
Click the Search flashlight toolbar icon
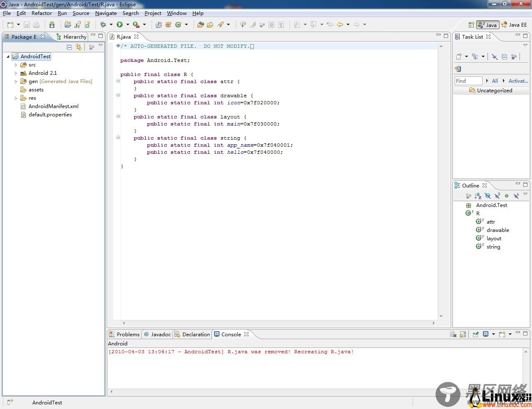[221, 25]
